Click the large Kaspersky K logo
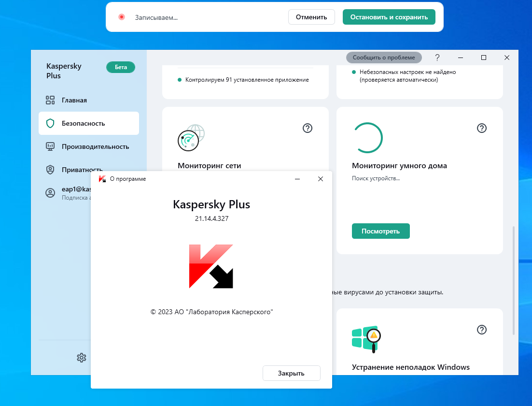532x406 pixels. click(211, 266)
